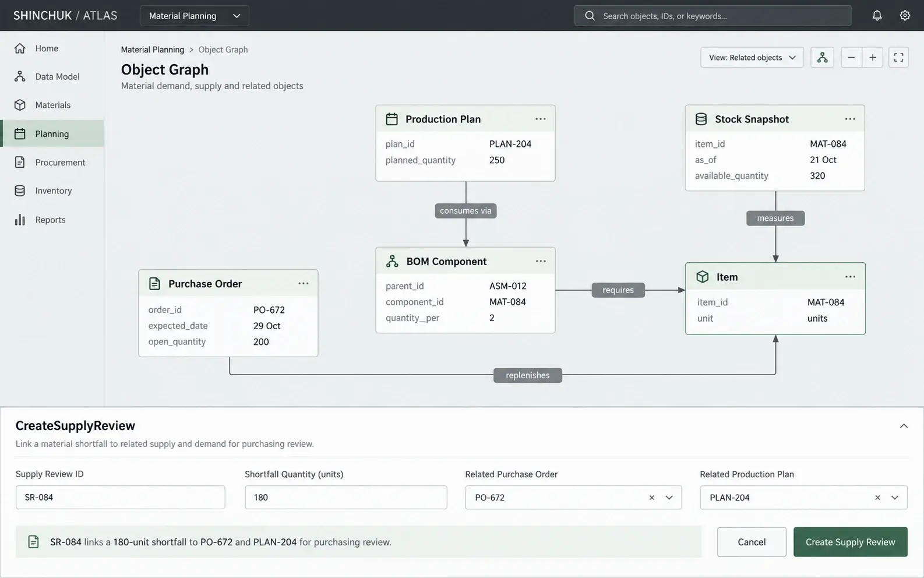Open Purchase Order card options menu
The image size is (924, 578).
click(x=304, y=283)
